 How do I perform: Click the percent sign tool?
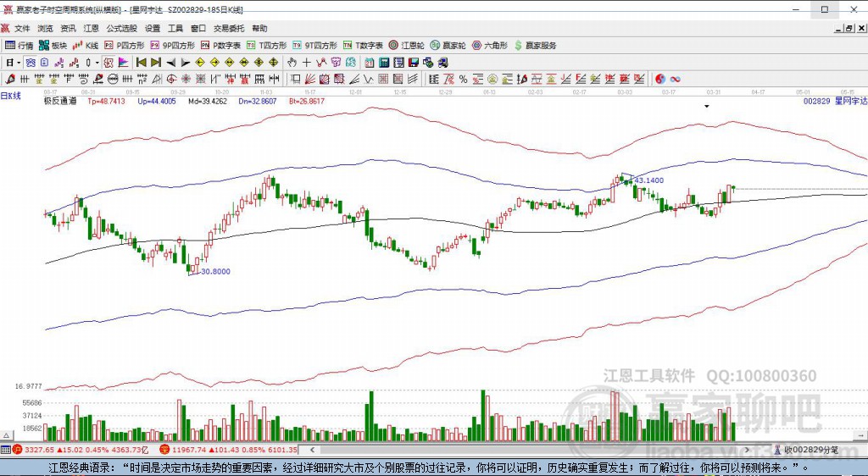click(464, 79)
